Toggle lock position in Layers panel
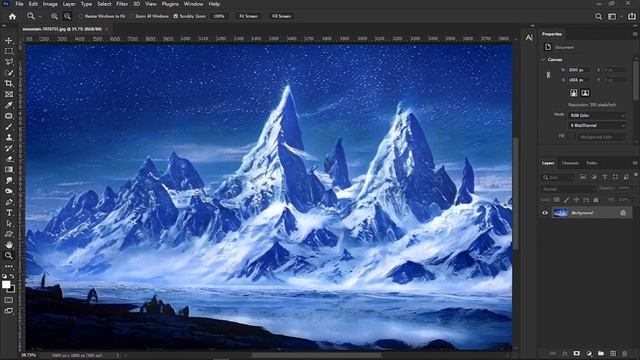Image resolution: width=640 pixels, height=360 pixels. point(576,200)
